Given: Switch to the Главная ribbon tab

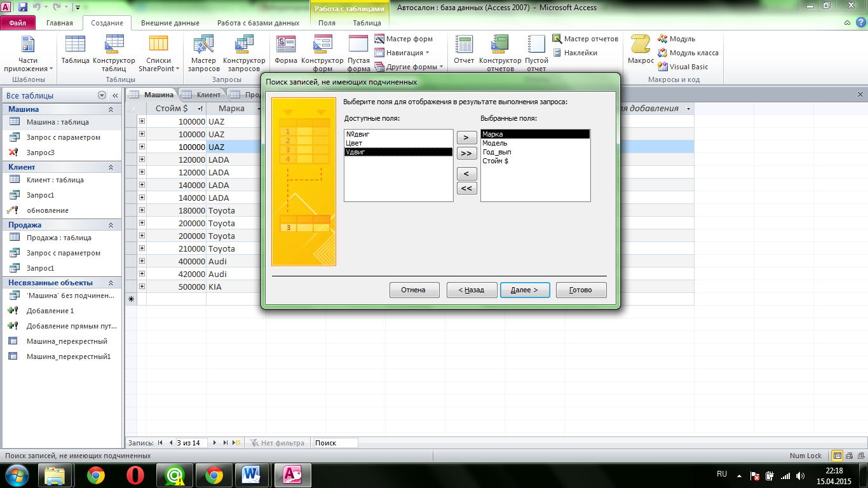Looking at the screenshot, I should [60, 23].
